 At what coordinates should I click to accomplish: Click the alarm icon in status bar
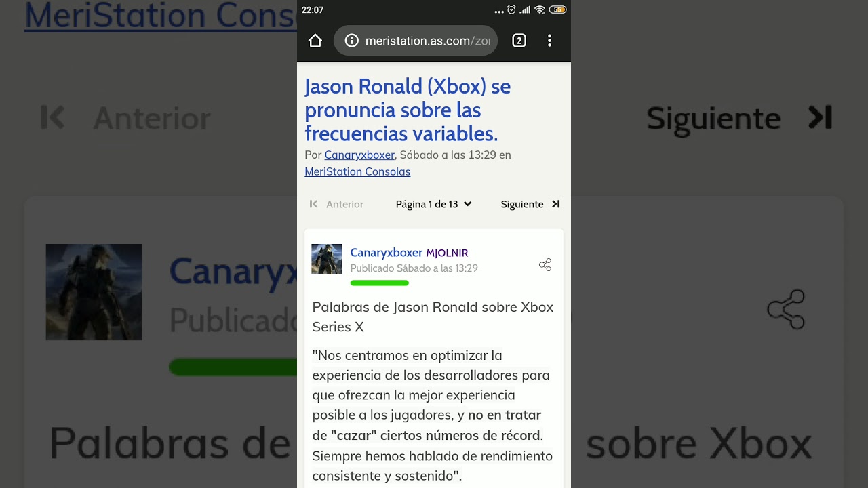(511, 9)
